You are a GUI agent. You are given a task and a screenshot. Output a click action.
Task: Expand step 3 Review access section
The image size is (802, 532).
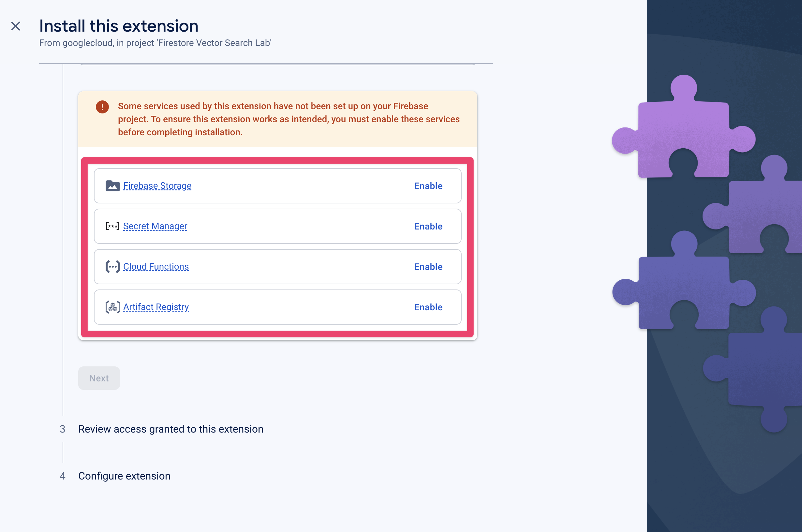(x=171, y=429)
